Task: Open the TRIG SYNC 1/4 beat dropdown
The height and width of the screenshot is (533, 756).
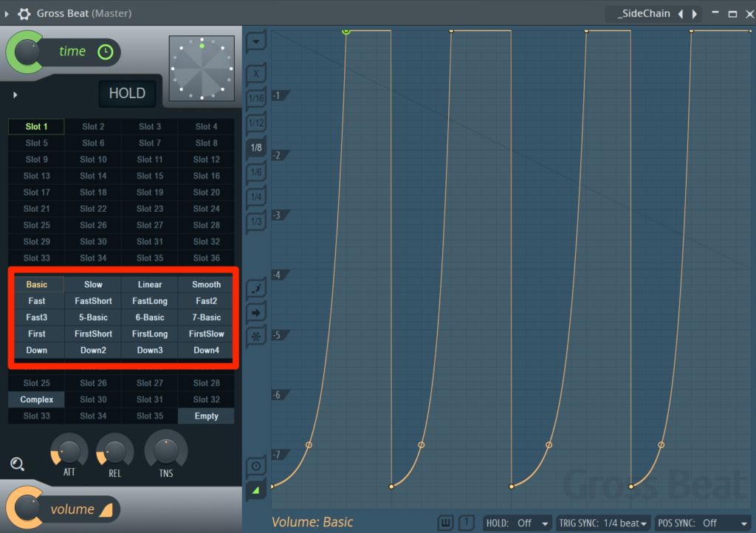Action: click(x=602, y=523)
